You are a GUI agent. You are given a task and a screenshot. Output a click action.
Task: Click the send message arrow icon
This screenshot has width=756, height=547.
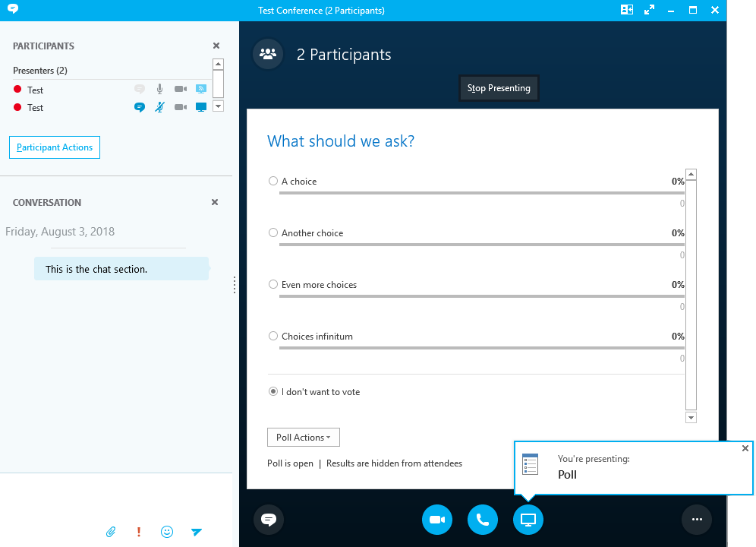197,532
